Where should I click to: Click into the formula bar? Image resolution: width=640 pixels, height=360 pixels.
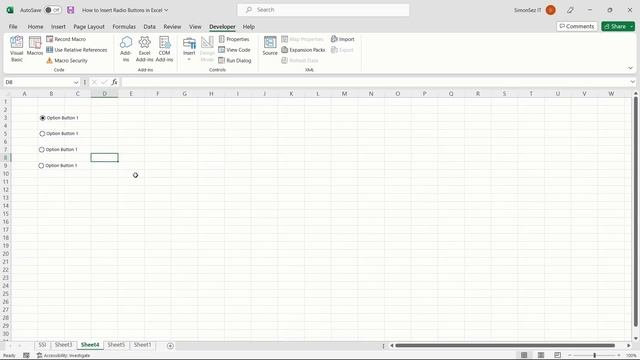click(375, 82)
